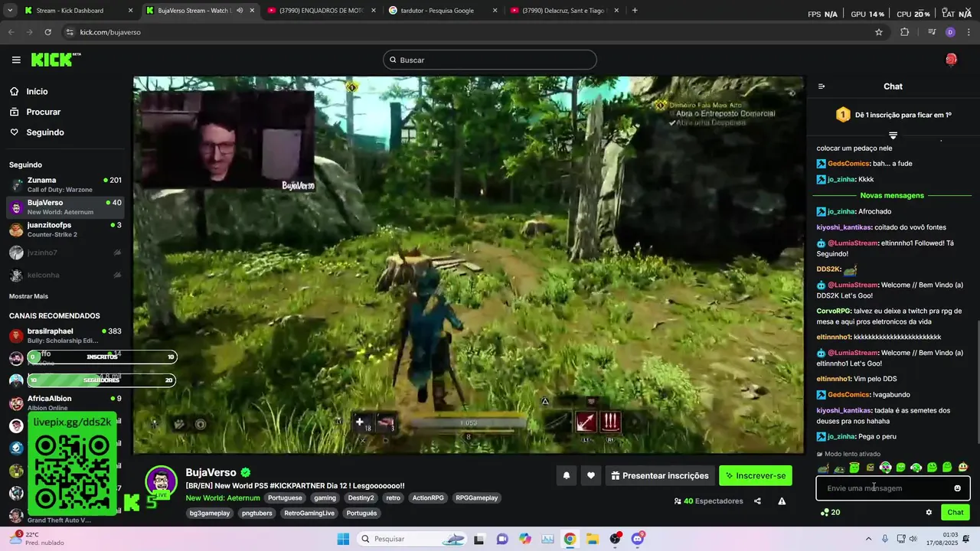Open kelconha channel in sidebar

pyautogui.click(x=66, y=275)
